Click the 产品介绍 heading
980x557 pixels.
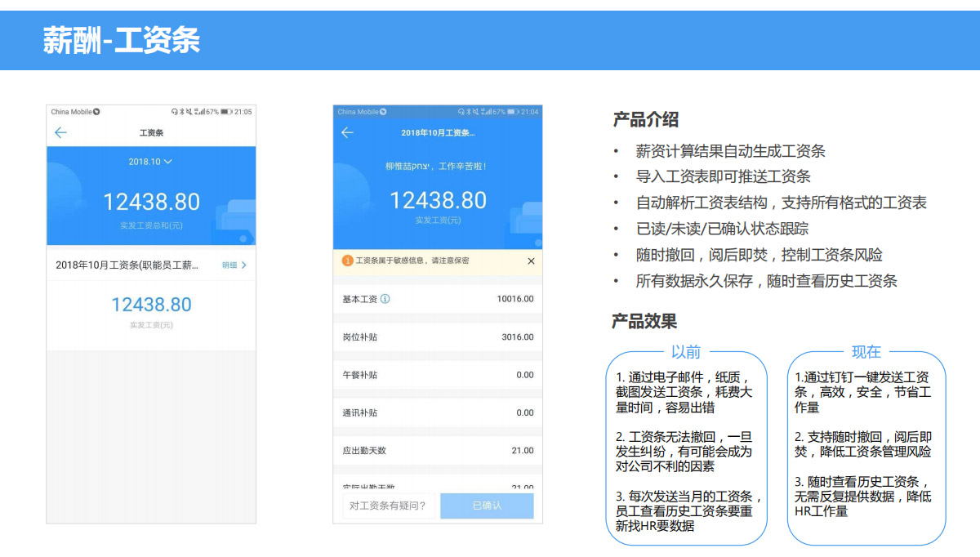click(x=646, y=119)
